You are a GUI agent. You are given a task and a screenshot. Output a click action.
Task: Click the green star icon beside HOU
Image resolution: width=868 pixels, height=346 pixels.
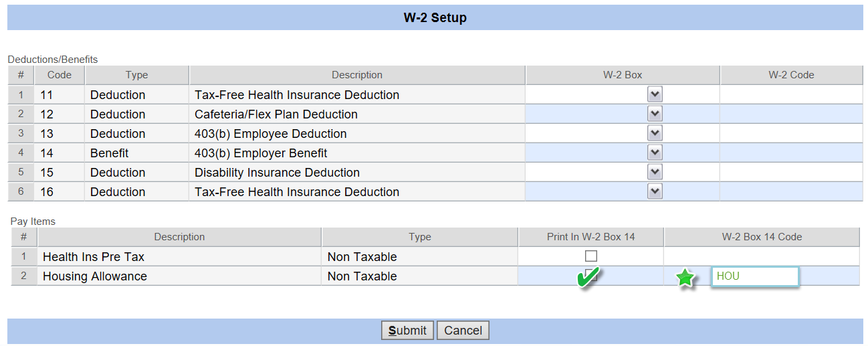tap(685, 278)
